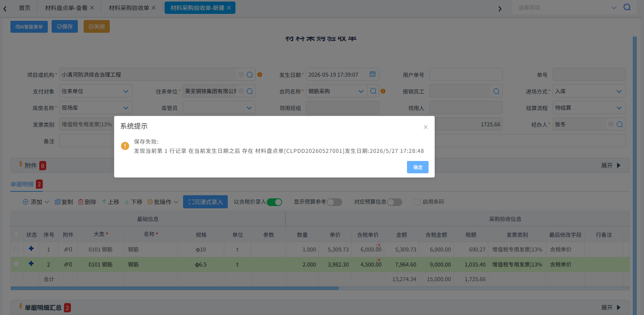This screenshot has width=644, height=315.
Task: Click the 删除 delete toolbar item
Action: click(87, 202)
